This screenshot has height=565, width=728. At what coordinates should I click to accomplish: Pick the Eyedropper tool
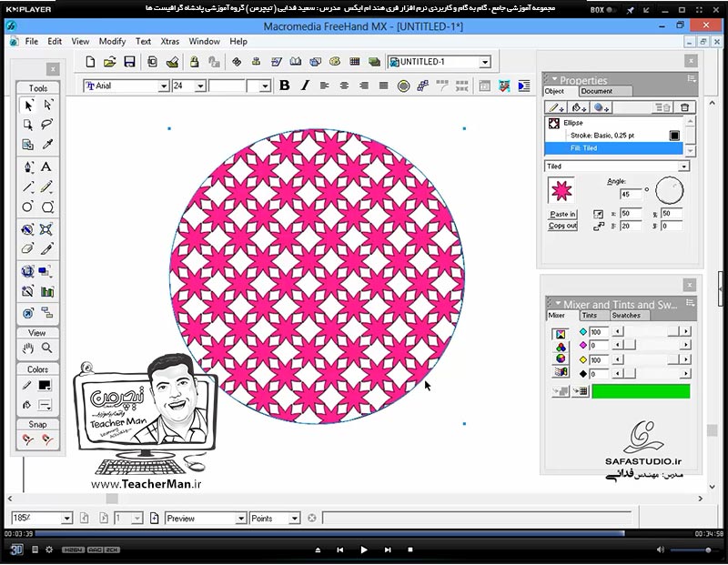pyautogui.click(x=47, y=145)
